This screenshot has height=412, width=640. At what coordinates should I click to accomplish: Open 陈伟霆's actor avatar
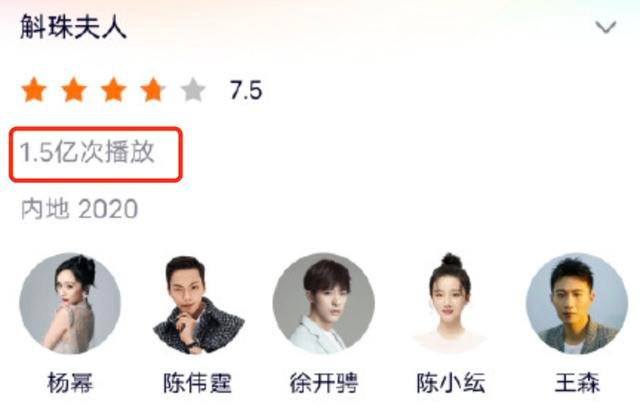198,303
